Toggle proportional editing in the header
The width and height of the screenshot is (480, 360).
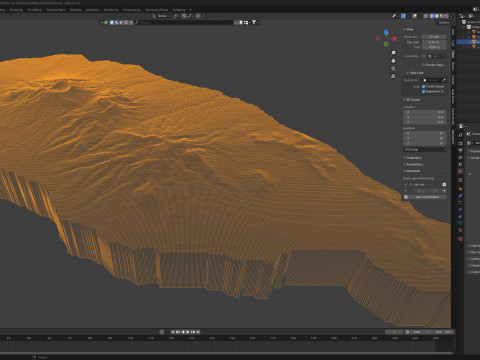[x=198, y=16]
